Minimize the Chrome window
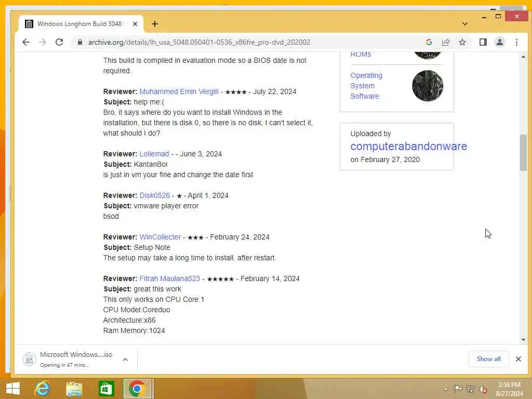 [484, 17]
